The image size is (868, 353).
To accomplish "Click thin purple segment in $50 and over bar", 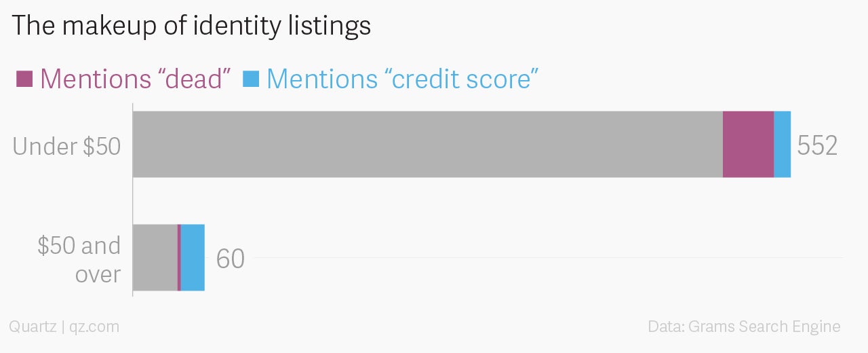I will (x=179, y=257).
